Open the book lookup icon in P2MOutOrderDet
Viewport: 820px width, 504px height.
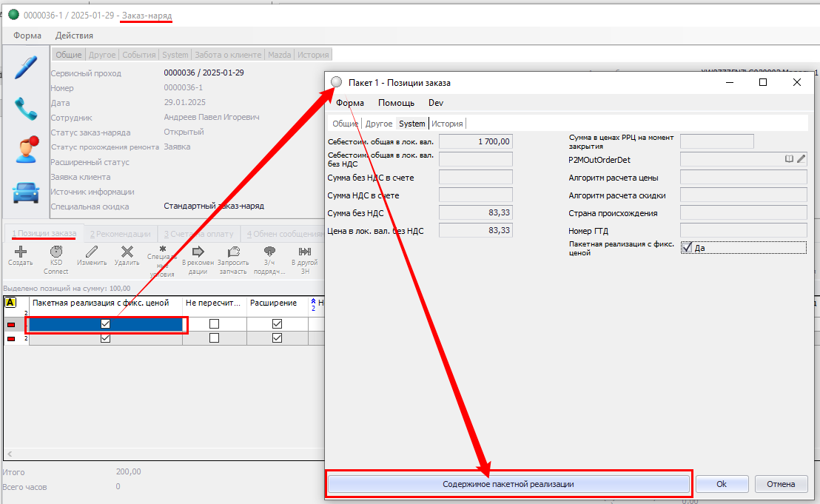tap(789, 158)
